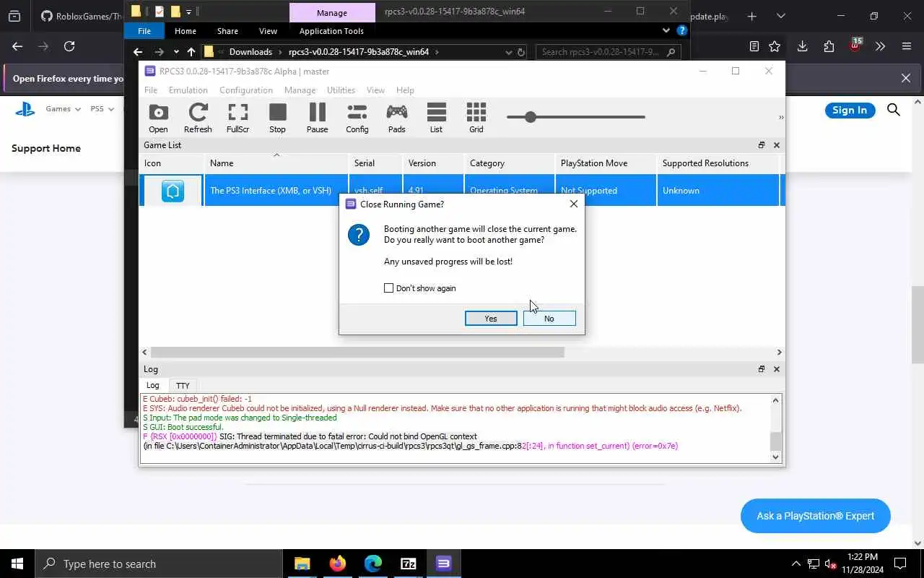This screenshot has height=578, width=924.
Task: Open the Emulation menu
Action: pos(188,90)
